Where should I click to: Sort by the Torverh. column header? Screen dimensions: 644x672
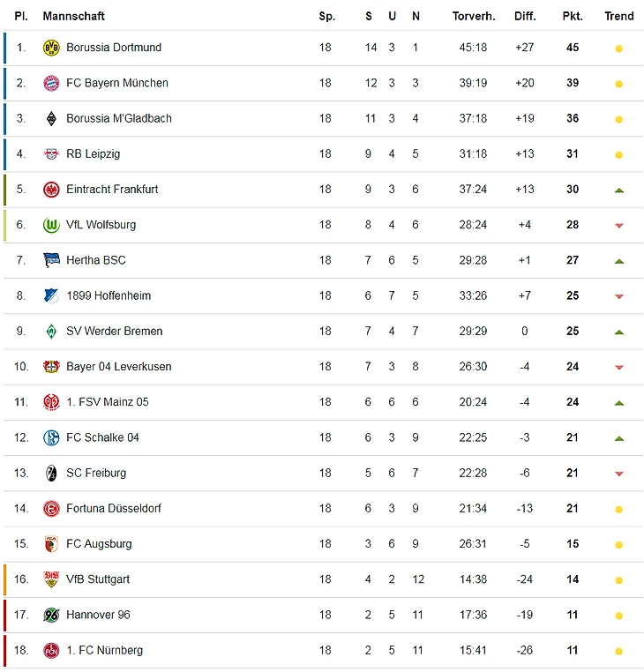tap(474, 16)
